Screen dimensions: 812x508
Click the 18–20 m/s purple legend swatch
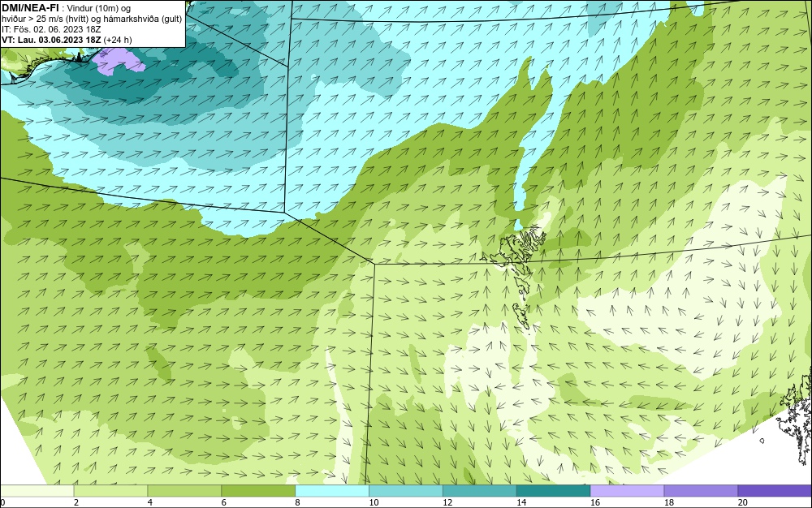(702, 491)
